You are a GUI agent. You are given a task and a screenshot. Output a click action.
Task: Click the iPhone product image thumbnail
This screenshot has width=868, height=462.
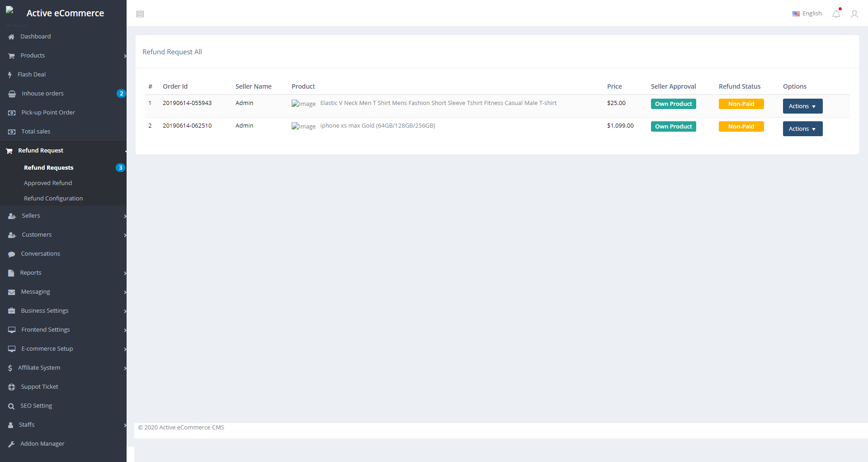click(303, 127)
